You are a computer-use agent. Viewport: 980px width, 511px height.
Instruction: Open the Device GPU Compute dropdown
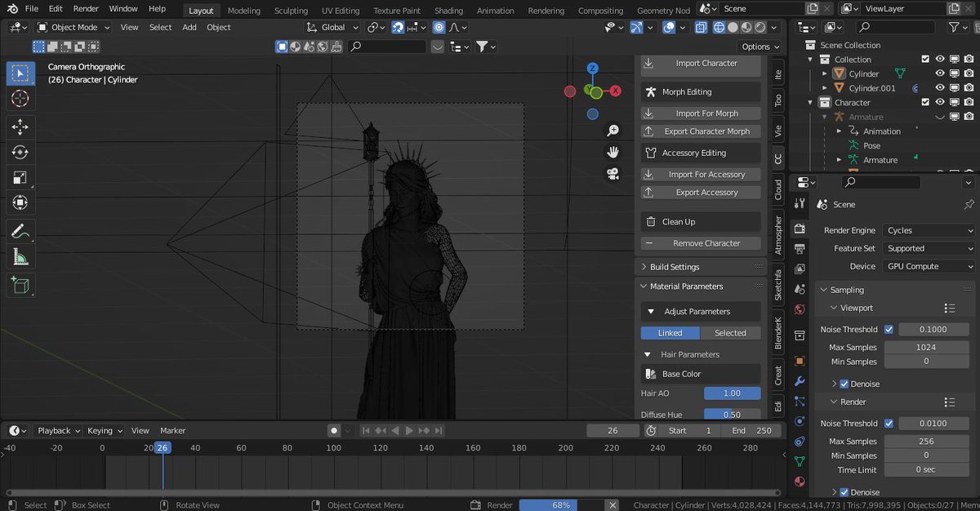(929, 266)
